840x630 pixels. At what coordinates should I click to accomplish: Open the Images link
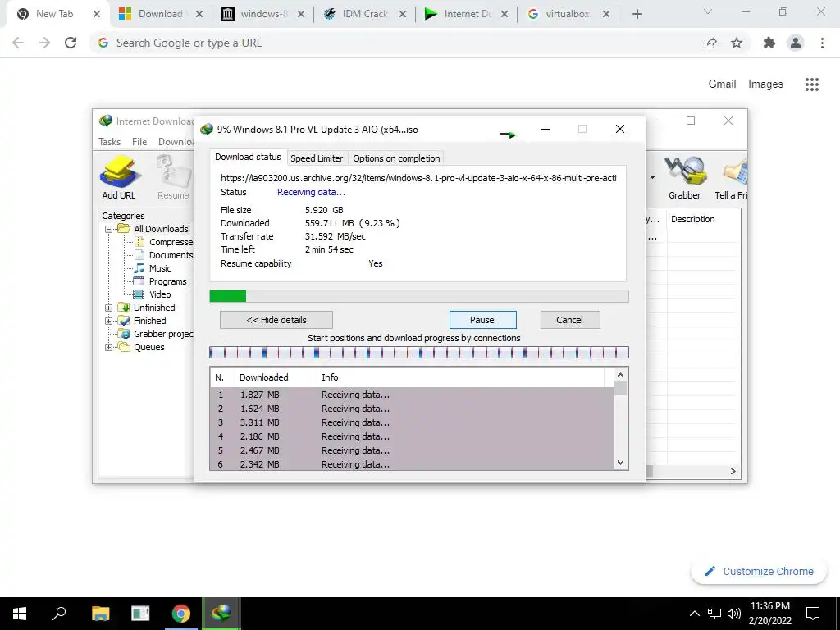765,84
